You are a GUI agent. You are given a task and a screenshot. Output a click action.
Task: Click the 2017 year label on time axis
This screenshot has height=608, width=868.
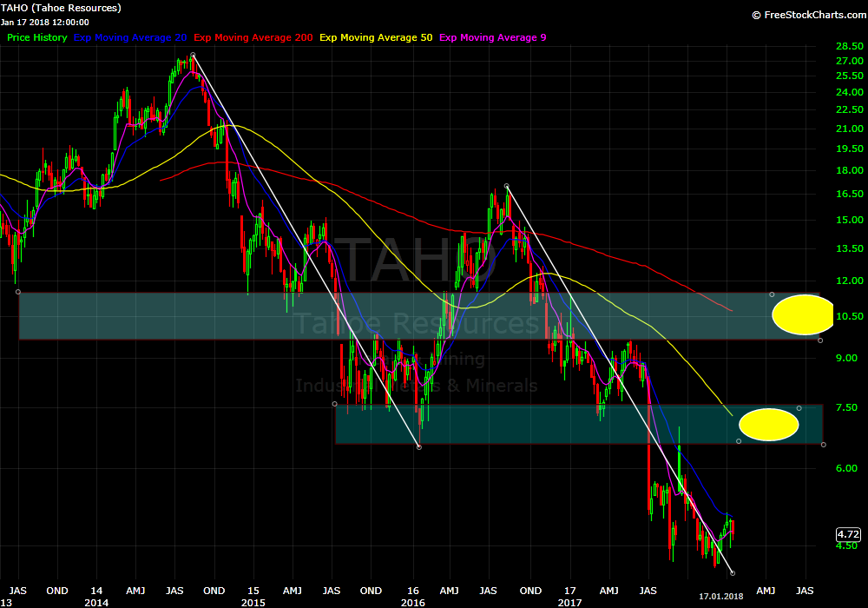click(569, 603)
